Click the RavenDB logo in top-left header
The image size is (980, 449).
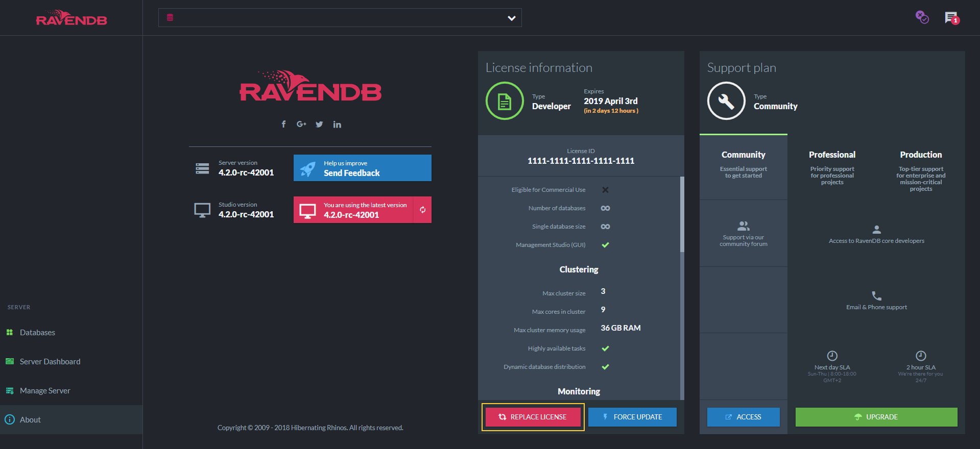click(71, 18)
